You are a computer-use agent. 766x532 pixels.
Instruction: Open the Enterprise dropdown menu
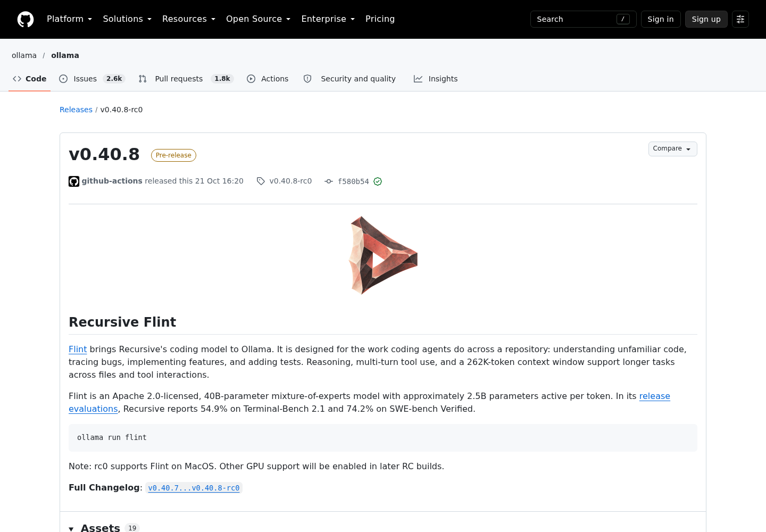[328, 19]
